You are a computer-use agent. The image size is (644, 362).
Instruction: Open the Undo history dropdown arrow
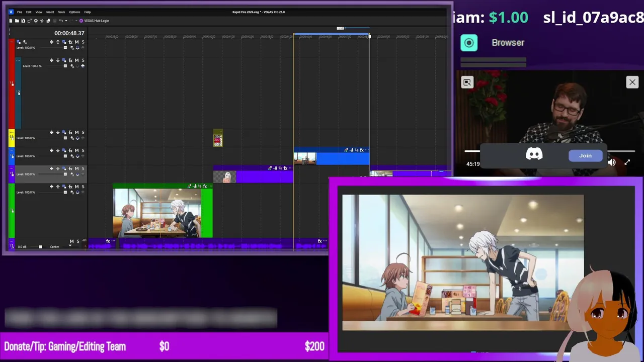[66, 21]
